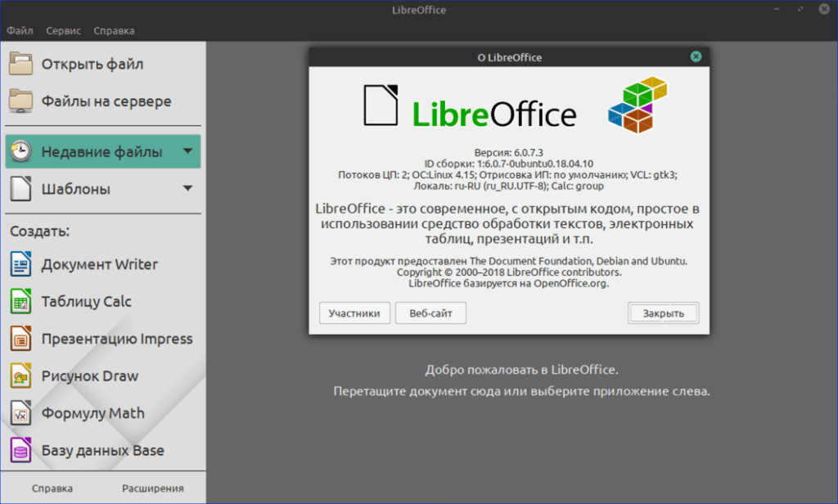This screenshot has width=838, height=504.
Task: Create a new Базу данных Base
Action: (103, 450)
